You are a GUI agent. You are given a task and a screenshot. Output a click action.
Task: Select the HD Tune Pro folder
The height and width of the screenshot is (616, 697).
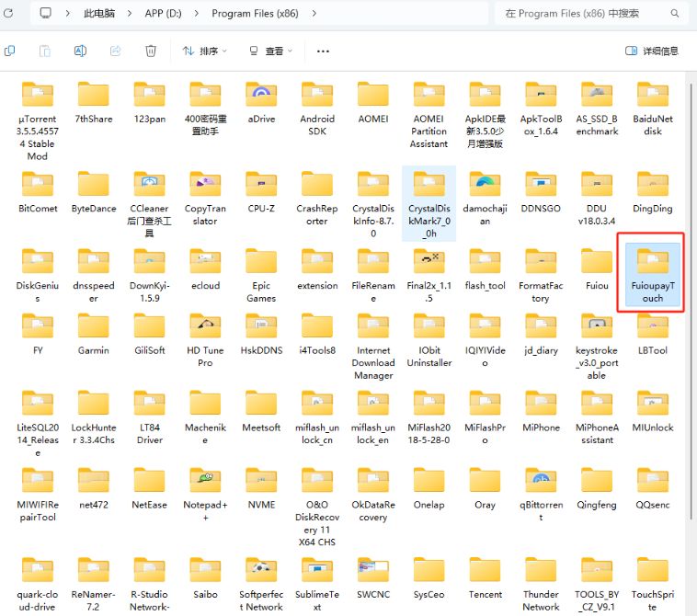tap(205, 339)
